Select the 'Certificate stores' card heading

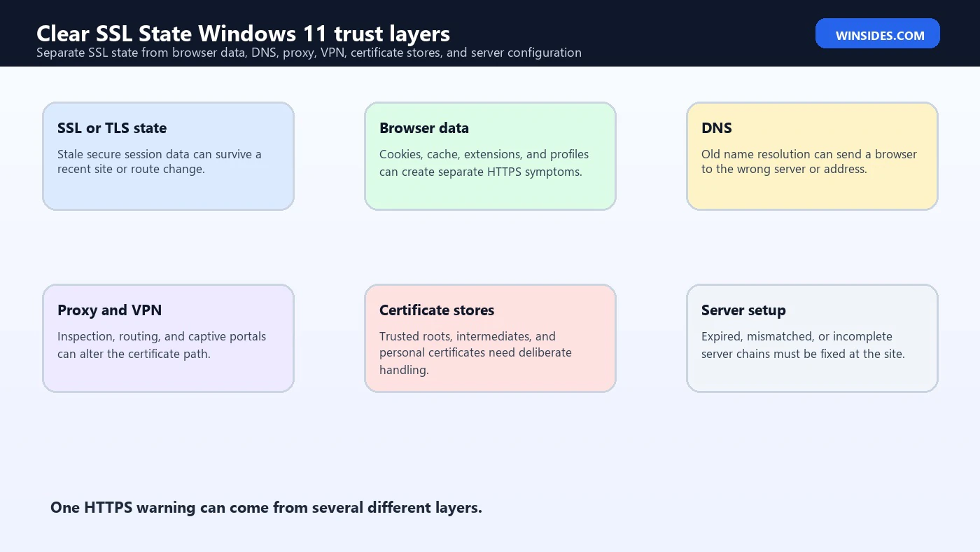pos(437,310)
